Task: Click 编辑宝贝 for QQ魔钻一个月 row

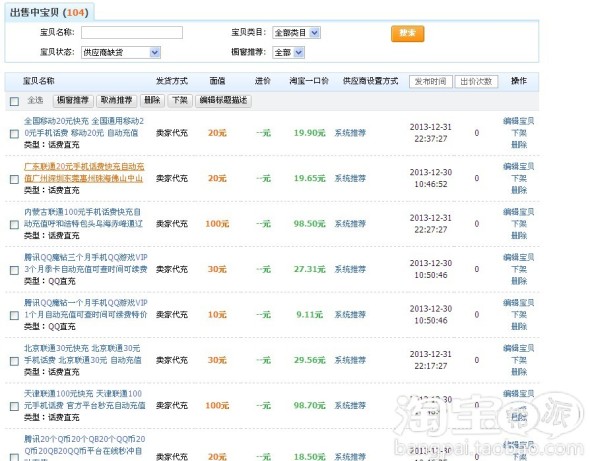Action: pos(519,303)
